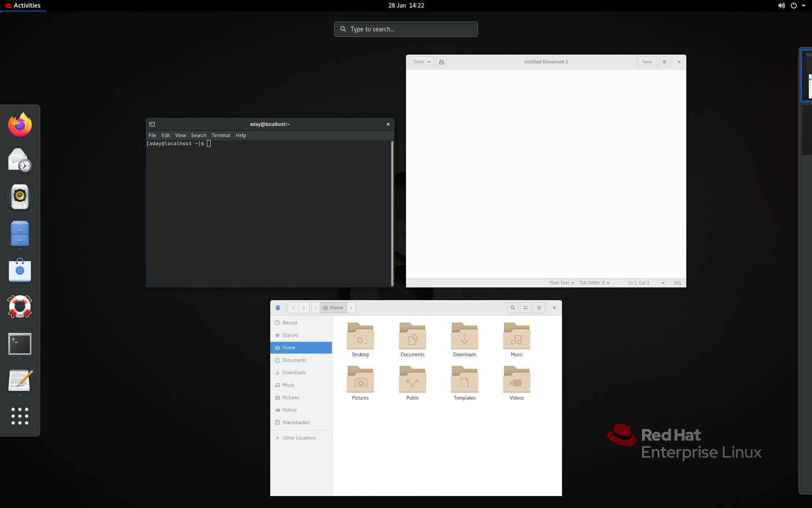The image size is (812, 508).
Task: Click the Files search magnifier icon
Action: (513, 308)
